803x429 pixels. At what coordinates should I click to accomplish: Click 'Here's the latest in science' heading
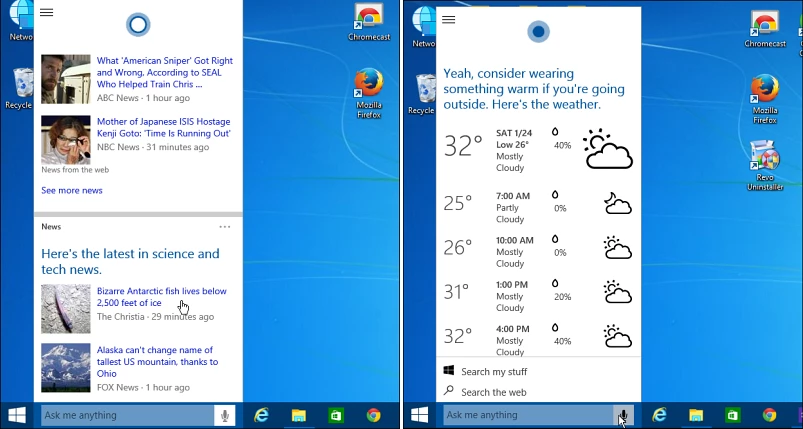tap(130, 261)
